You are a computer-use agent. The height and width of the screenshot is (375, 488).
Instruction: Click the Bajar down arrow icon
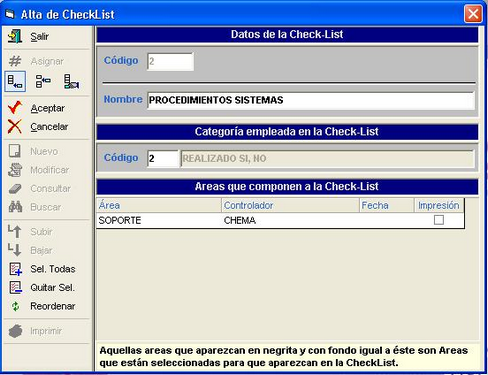coord(15,250)
